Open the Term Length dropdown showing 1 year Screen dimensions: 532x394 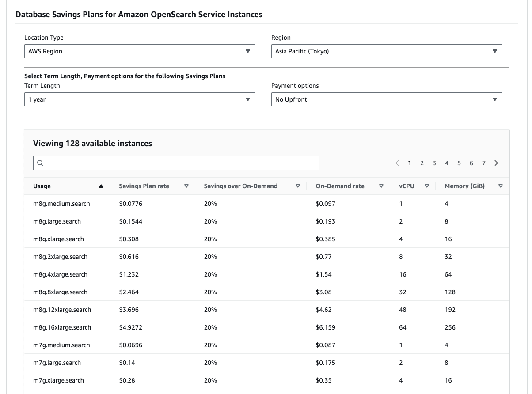(x=140, y=99)
